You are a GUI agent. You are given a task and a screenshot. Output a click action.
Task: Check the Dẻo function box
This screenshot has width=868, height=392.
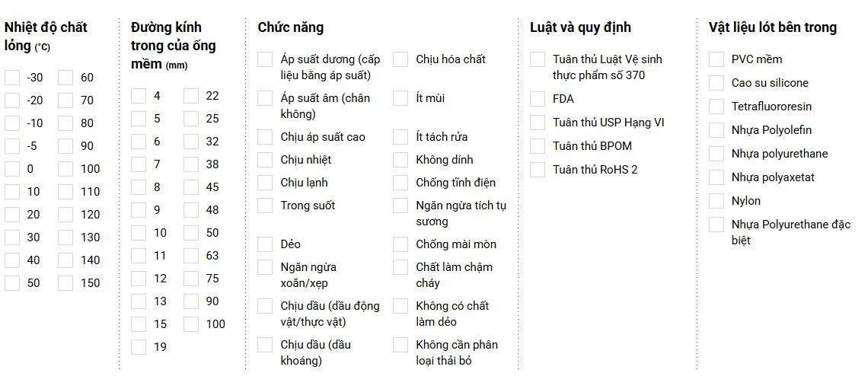[x=265, y=244]
